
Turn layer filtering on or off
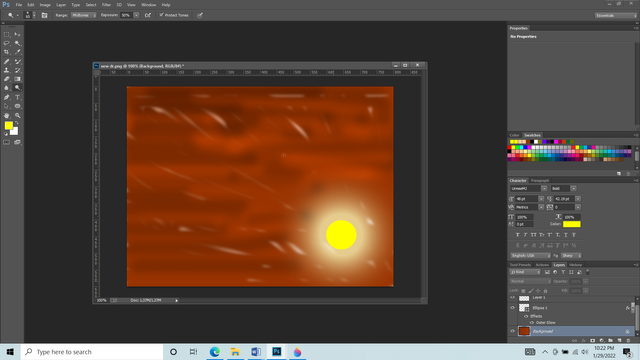tap(588, 271)
